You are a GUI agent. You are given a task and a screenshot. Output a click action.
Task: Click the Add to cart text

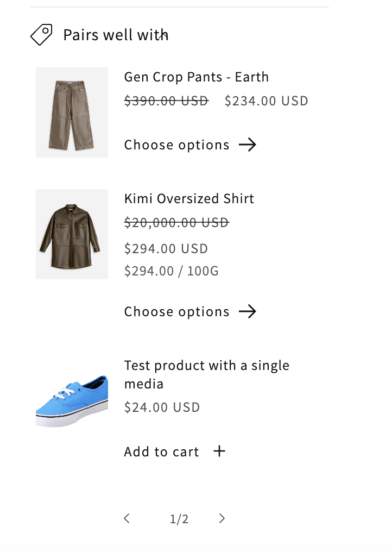[x=161, y=452]
